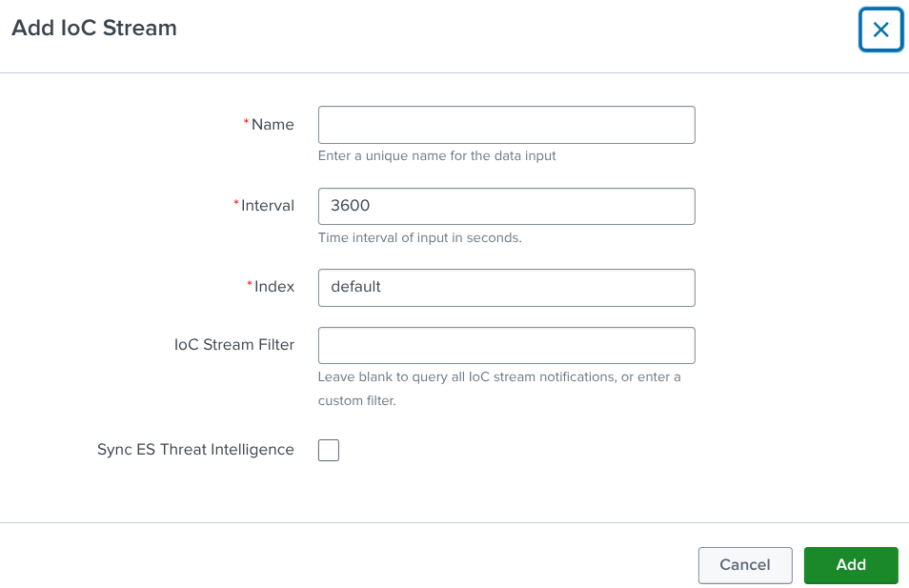Close the Add IoC Stream dialog
This screenshot has height=588, width=909.
[x=880, y=30]
